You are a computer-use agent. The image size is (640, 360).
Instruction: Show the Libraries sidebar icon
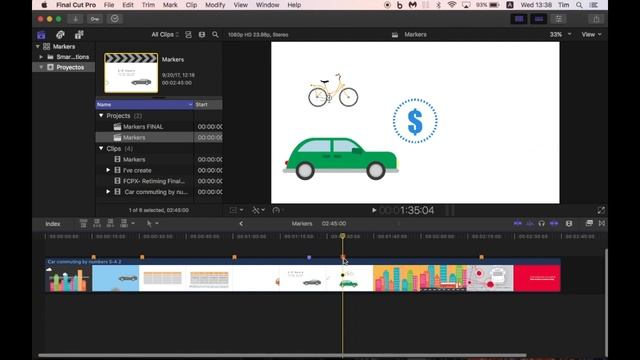pyautogui.click(x=41, y=35)
